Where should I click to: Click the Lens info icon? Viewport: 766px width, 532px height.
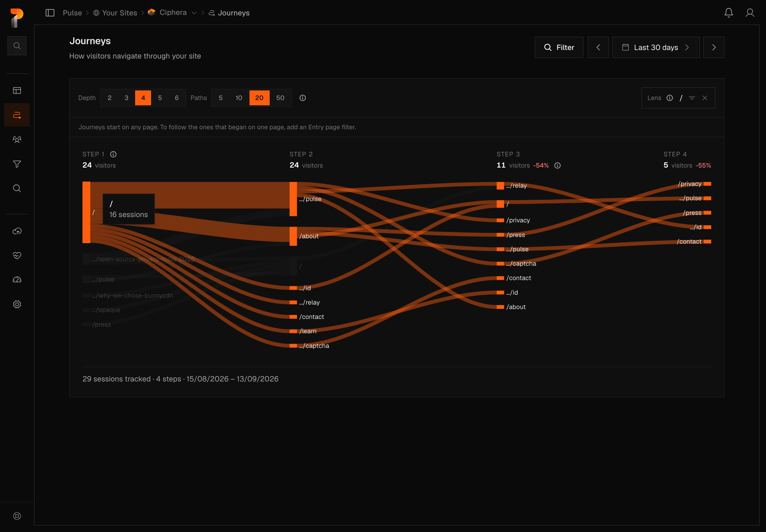(670, 98)
